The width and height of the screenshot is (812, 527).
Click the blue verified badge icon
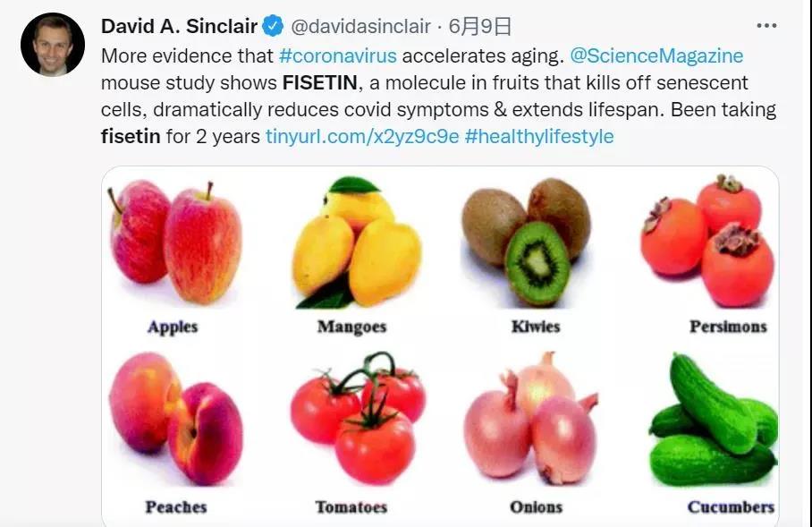click(x=273, y=26)
